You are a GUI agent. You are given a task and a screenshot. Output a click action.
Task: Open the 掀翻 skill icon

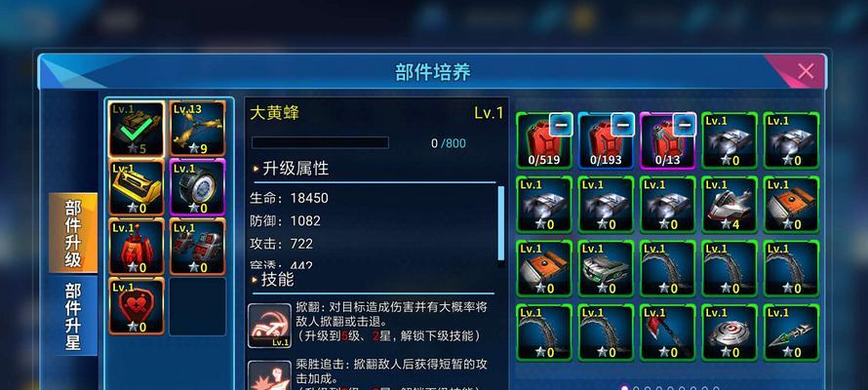click(269, 326)
